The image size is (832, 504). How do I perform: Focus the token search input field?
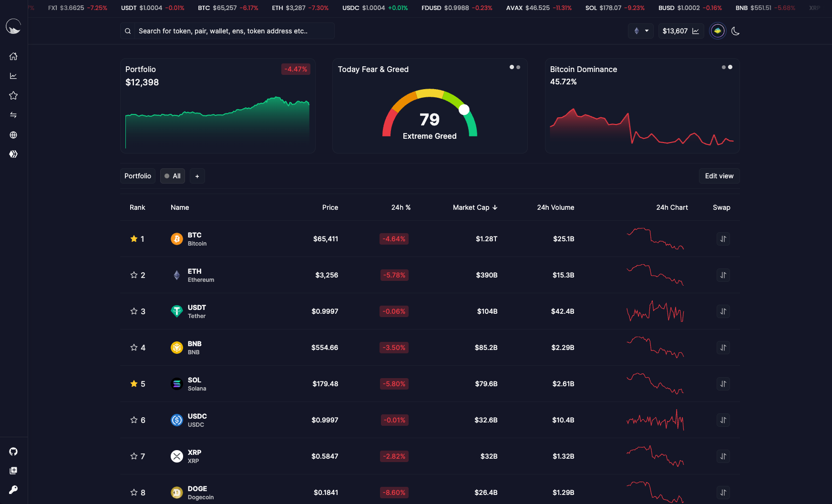[234, 31]
